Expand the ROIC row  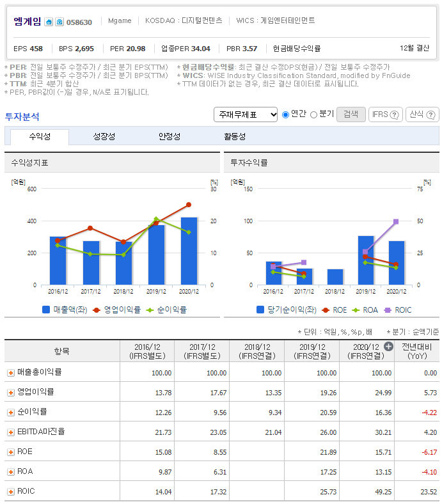pos(11,492)
